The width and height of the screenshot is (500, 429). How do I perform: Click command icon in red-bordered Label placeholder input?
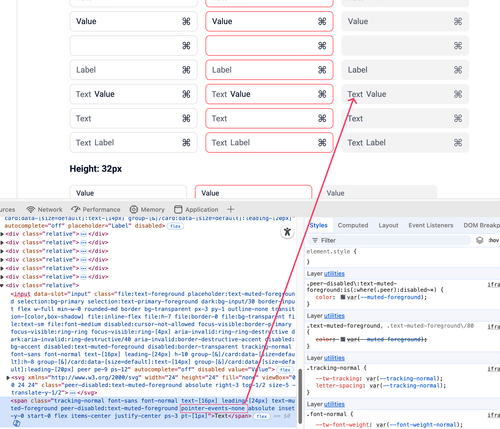point(322,70)
